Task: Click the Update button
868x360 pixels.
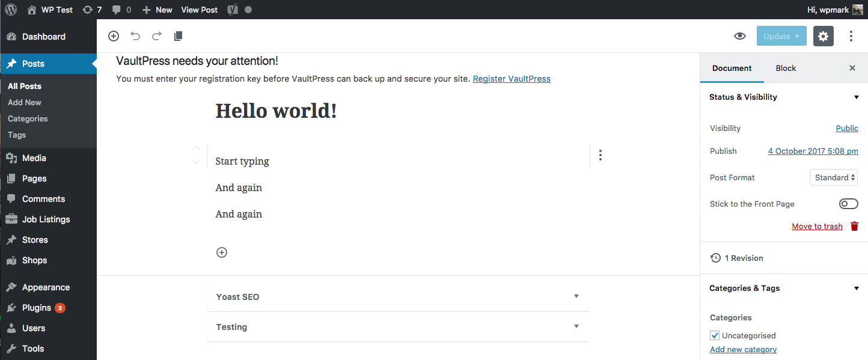Action: pyautogui.click(x=781, y=36)
